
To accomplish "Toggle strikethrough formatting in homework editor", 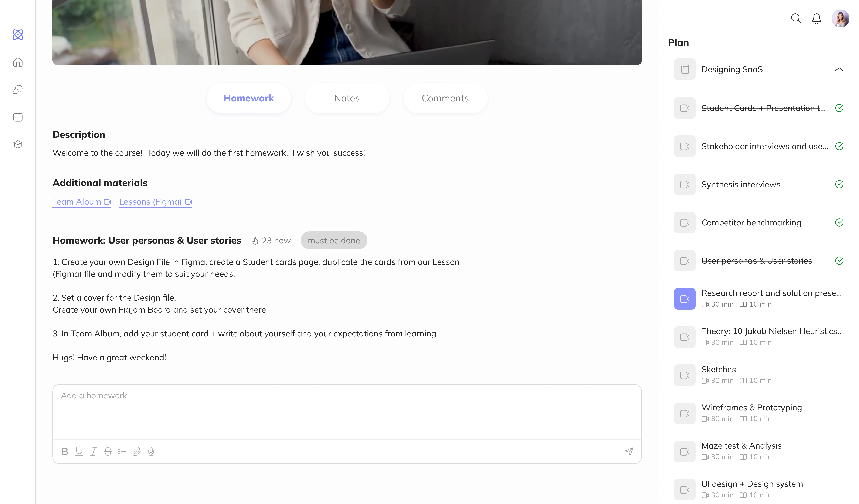I will click(108, 452).
